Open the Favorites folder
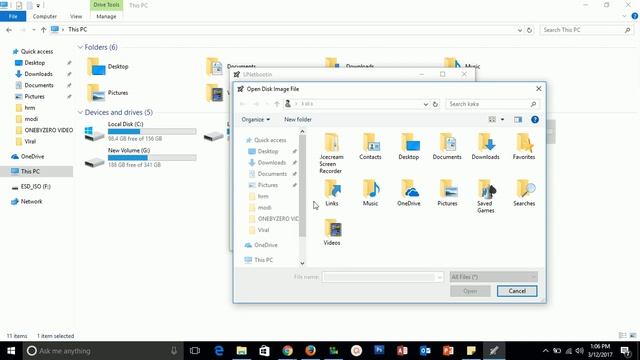Viewport: 640px width, 360px height. coord(524,147)
